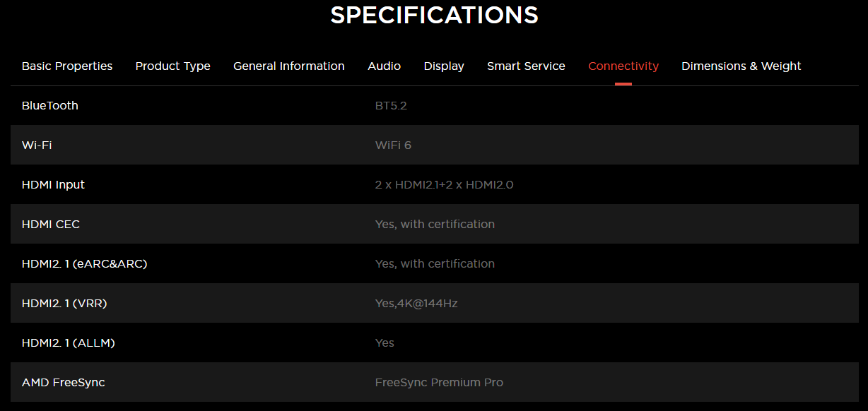This screenshot has width=868, height=411.
Task: View the Dimensions & Weight tab
Action: click(741, 66)
